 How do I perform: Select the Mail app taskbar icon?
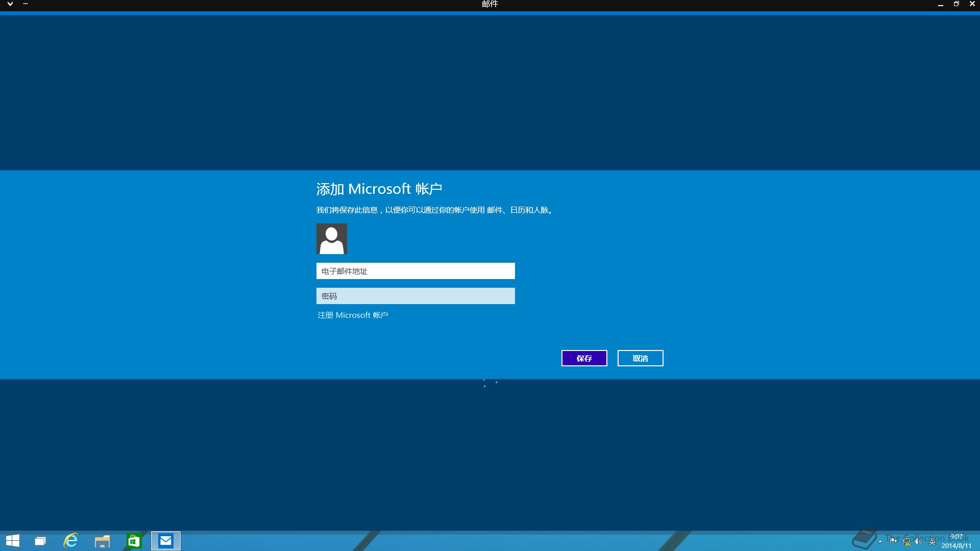click(x=166, y=541)
